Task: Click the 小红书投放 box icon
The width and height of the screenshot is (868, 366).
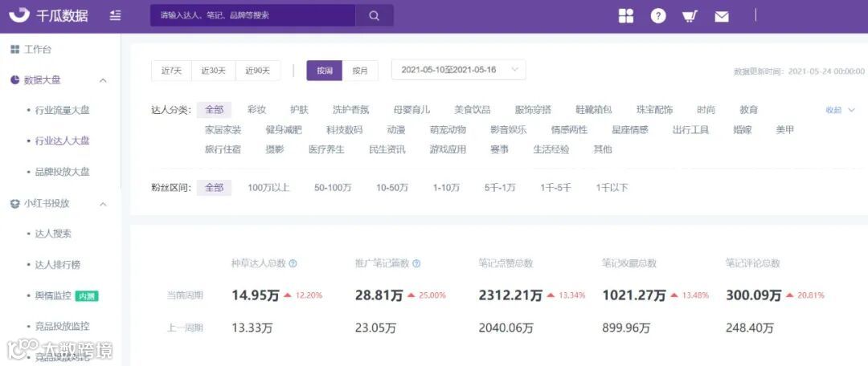Action: tap(15, 203)
